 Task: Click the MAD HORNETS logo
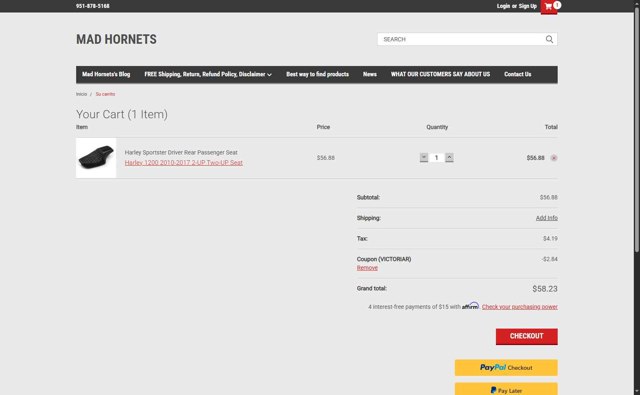[x=116, y=39]
